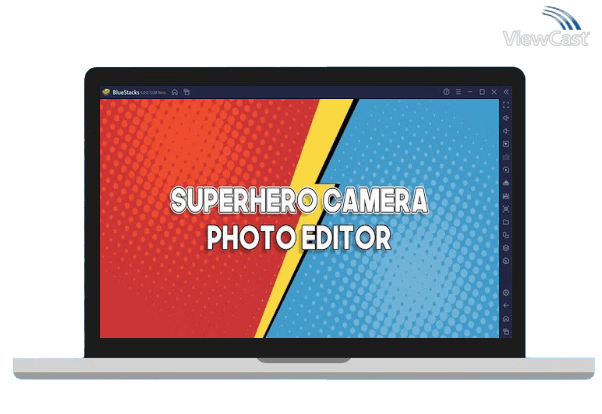Click the rotate screen icon in sidebar
602x414 pixels.
(506, 261)
